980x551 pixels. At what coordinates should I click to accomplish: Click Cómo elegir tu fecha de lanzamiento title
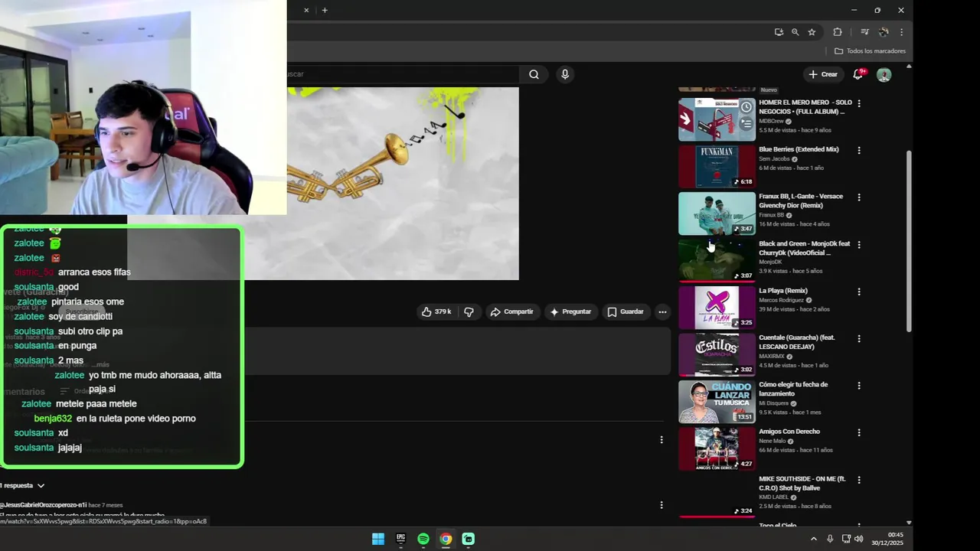pyautogui.click(x=793, y=389)
